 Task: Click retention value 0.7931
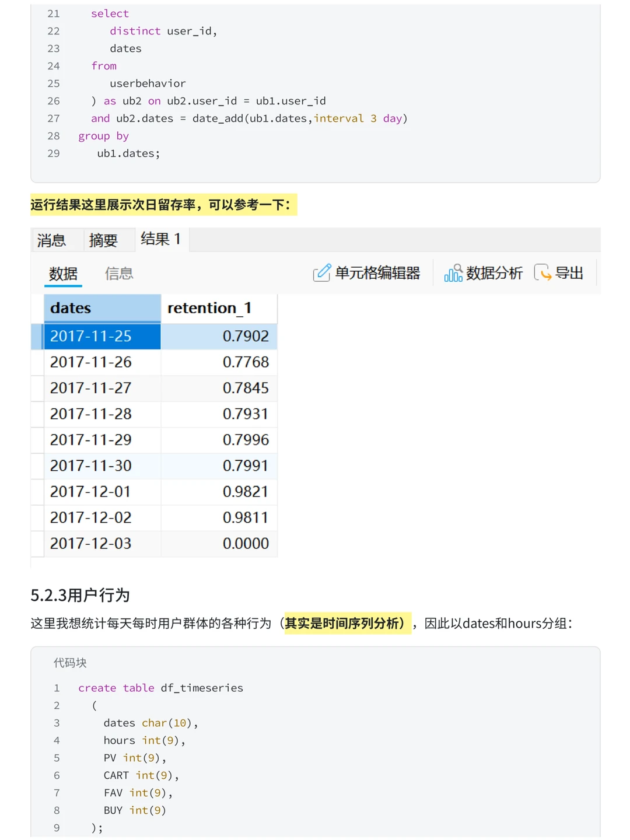pos(219,414)
